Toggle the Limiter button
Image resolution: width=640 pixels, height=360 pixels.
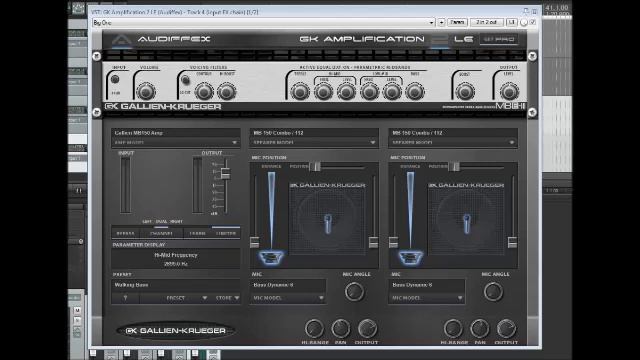[x=226, y=233]
